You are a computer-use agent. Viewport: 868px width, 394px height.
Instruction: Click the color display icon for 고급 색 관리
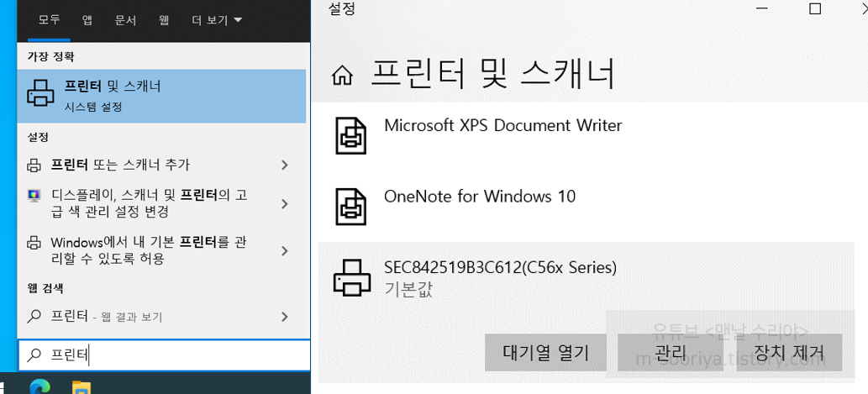coord(34,196)
